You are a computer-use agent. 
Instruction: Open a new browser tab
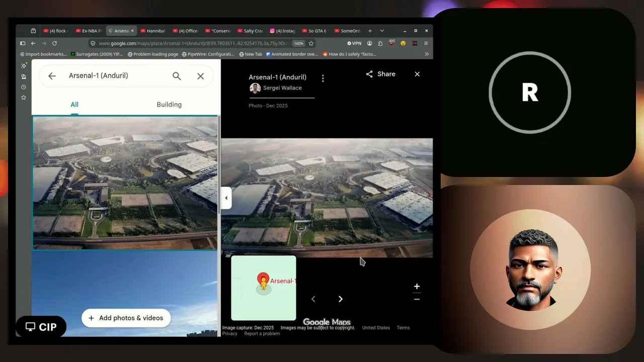click(x=370, y=31)
